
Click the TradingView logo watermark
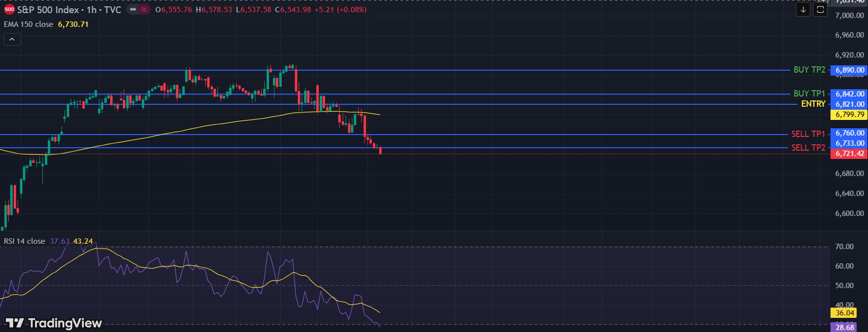(x=54, y=323)
